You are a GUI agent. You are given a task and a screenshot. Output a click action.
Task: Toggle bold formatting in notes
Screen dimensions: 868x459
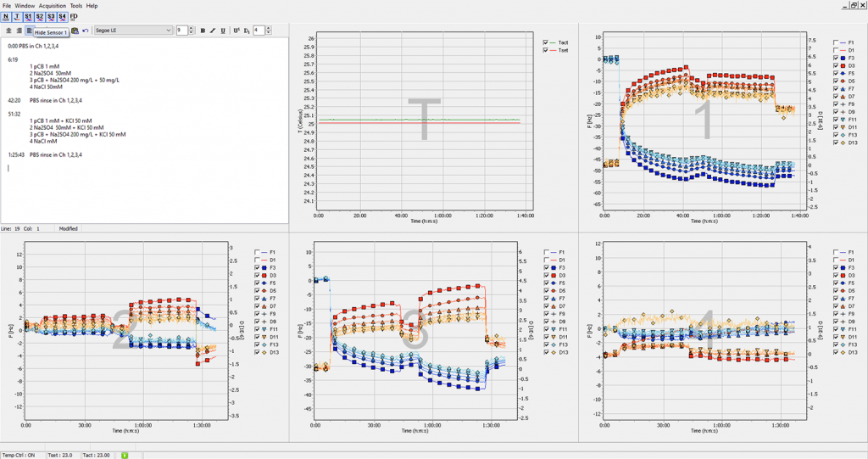pos(203,31)
